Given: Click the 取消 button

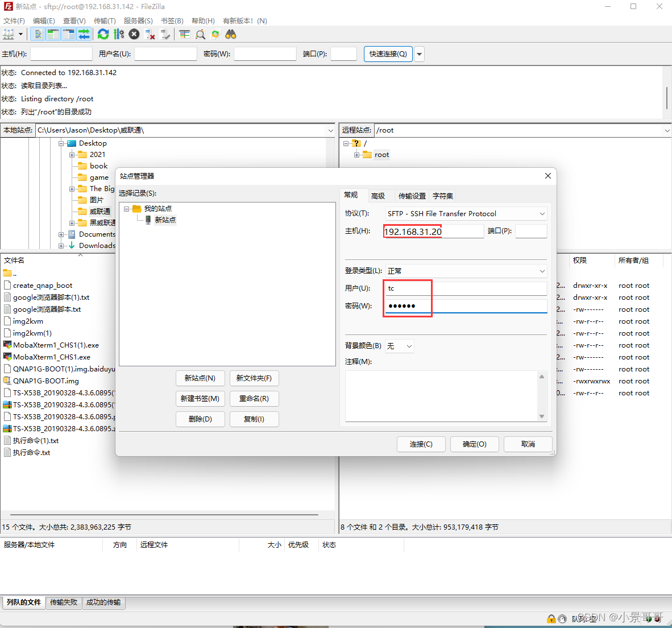Looking at the screenshot, I should point(528,444).
